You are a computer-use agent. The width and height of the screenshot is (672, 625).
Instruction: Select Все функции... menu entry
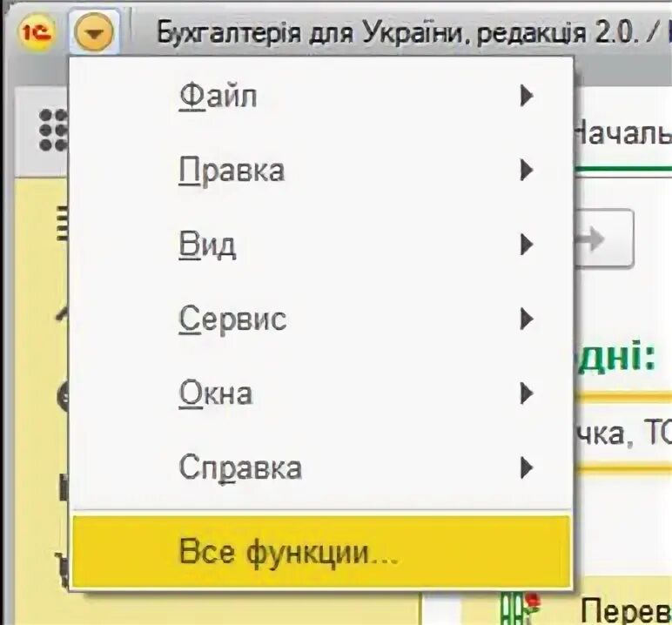[x=321, y=551]
